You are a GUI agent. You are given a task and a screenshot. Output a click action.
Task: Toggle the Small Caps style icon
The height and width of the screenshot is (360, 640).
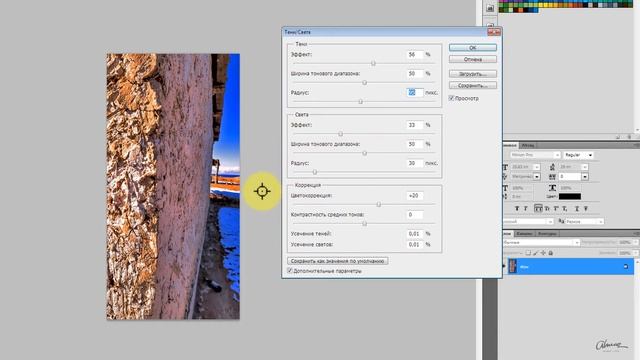point(547,209)
